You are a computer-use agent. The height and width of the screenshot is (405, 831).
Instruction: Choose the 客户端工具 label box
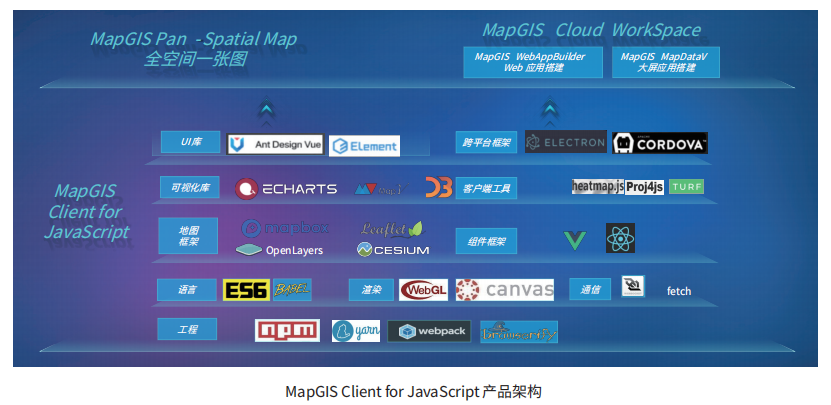(x=486, y=188)
